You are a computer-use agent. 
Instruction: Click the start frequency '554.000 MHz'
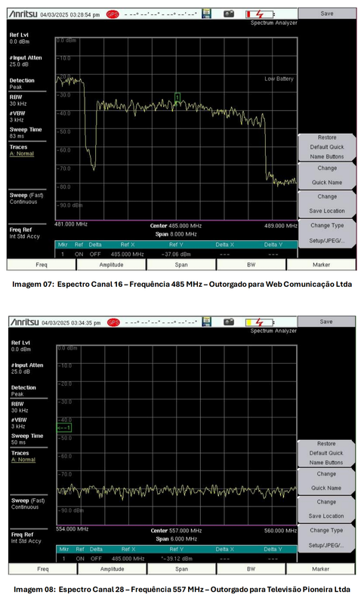click(x=72, y=529)
